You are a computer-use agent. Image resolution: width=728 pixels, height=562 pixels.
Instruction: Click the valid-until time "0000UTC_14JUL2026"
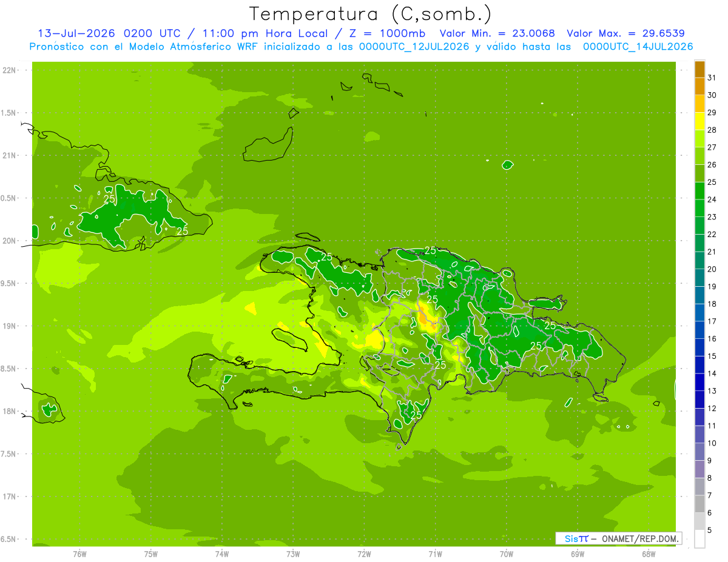point(638,47)
